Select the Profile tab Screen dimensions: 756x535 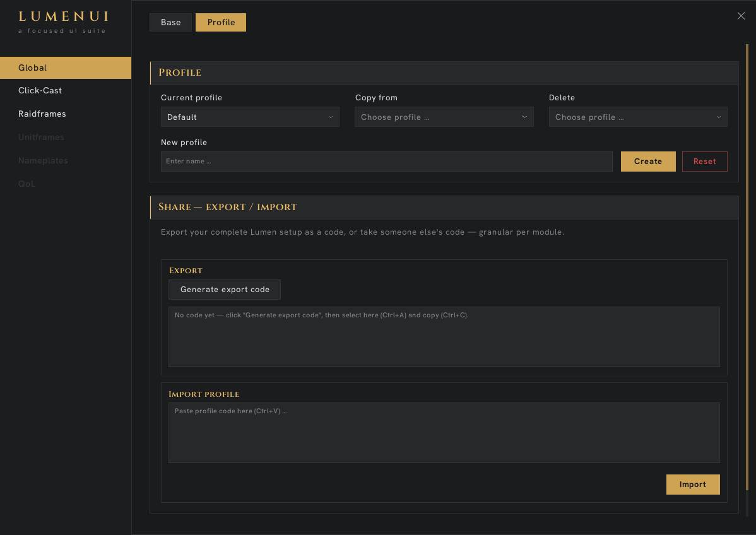click(x=221, y=22)
